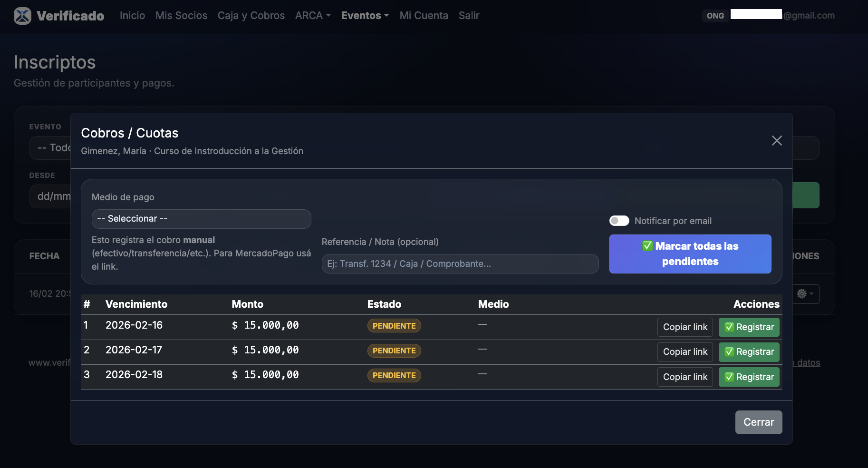The height and width of the screenshot is (468, 868).
Task: Click Salir to log out
Action: tap(469, 16)
